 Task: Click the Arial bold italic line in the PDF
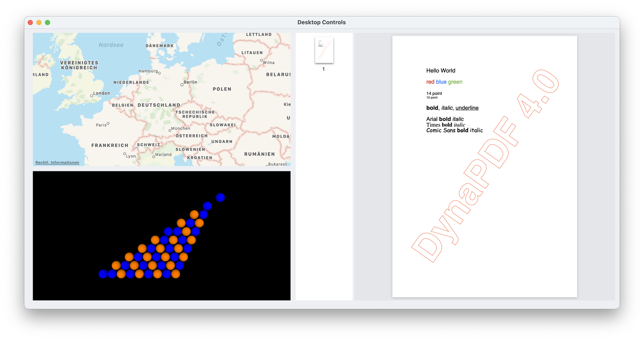(x=445, y=119)
